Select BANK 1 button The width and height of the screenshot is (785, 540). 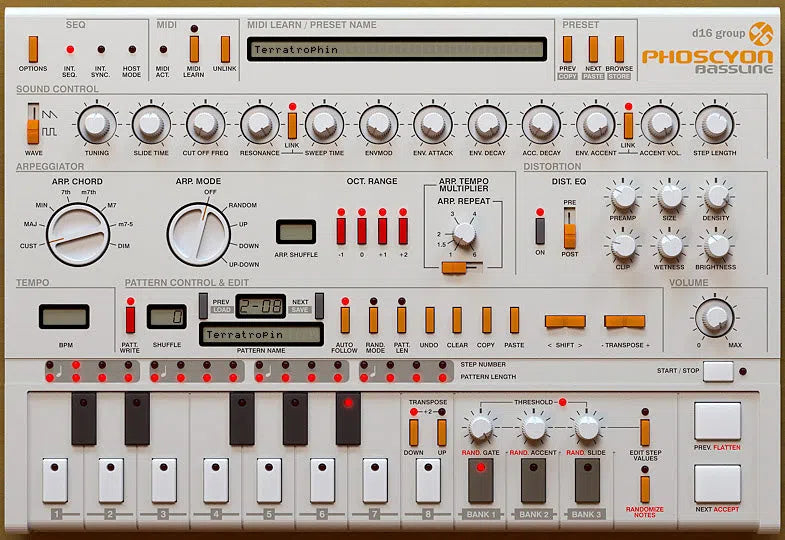point(481,480)
